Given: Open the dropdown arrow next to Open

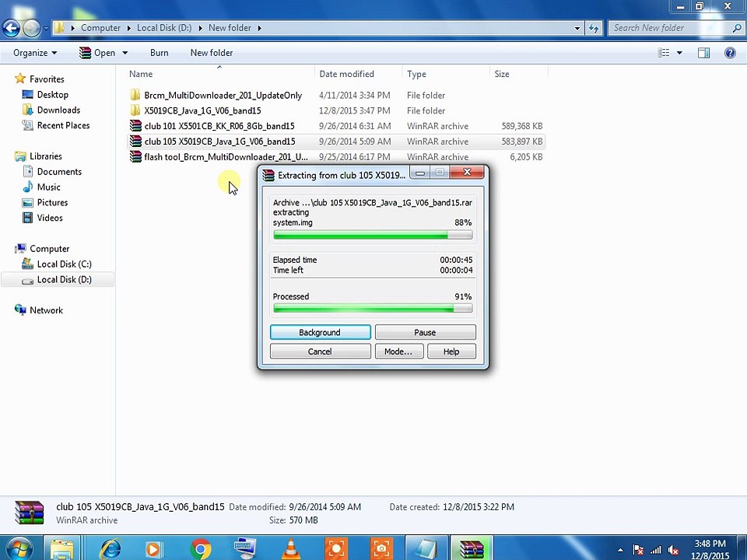Looking at the screenshot, I should click(124, 53).
